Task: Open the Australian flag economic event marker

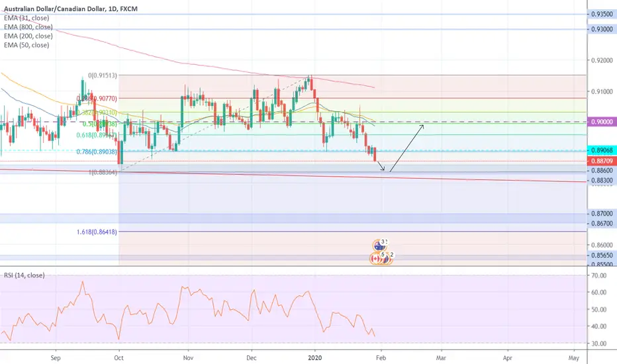Action: point(379,246)
